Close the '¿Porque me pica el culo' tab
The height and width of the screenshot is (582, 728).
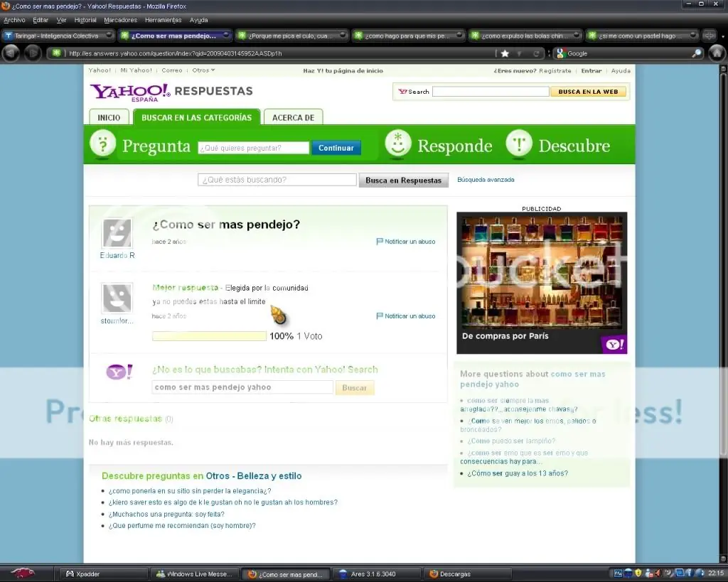pyautogui.click(x=343, y=36)
